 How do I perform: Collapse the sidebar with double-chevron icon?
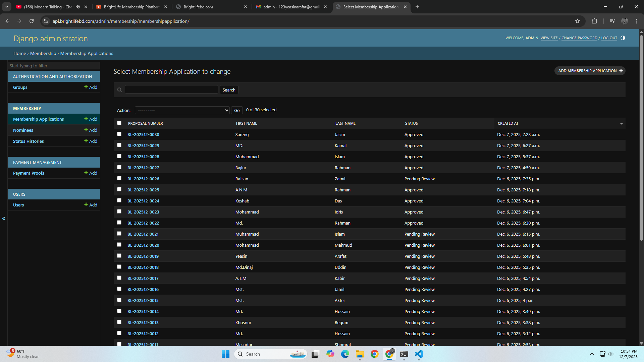(x=4, y=218)
